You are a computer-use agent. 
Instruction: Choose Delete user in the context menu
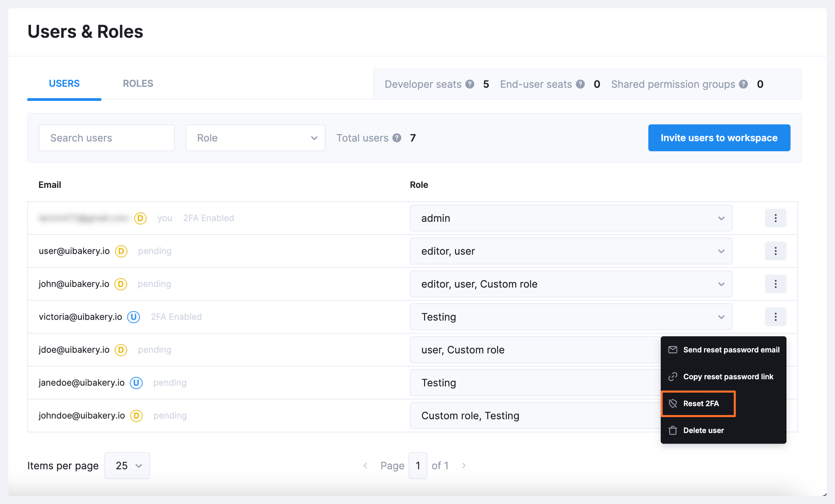click(703, 430)
